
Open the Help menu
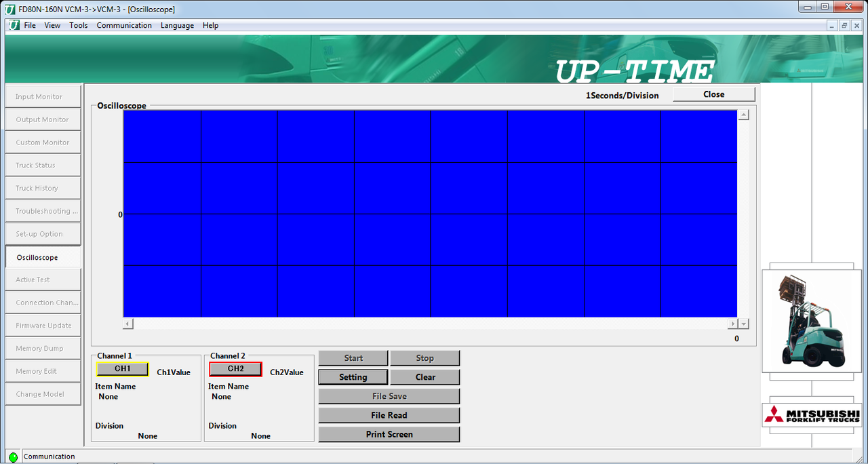pyautogui.click(x=211, y=25)
